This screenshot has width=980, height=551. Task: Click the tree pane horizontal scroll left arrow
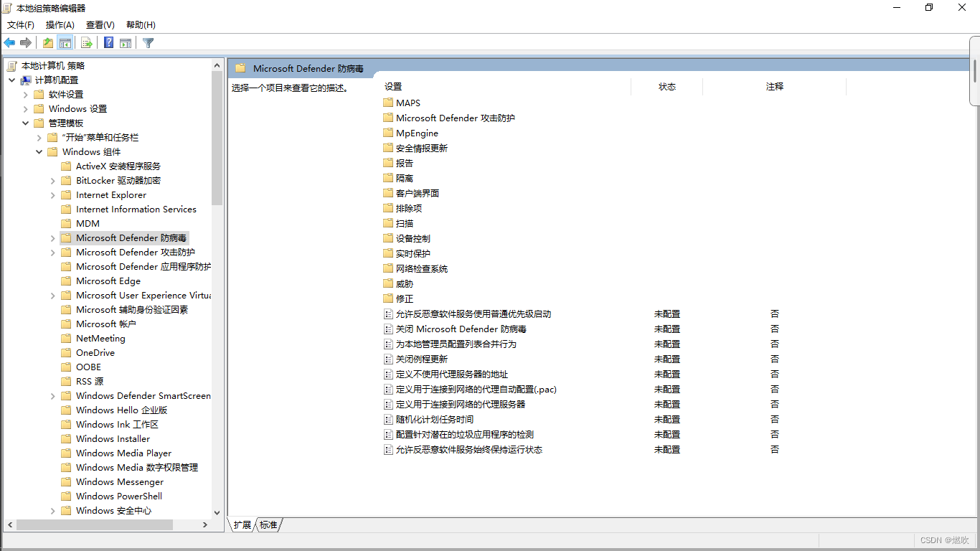pos(9,524)
